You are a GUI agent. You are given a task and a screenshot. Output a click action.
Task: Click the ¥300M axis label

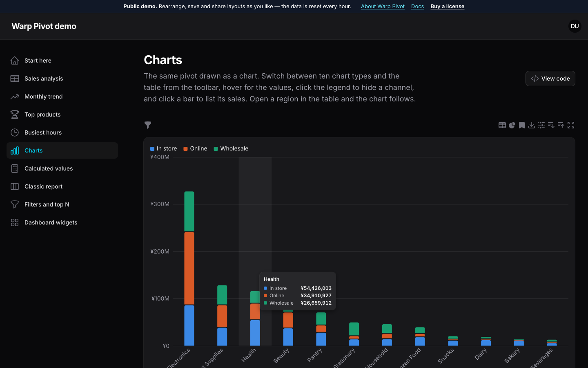(160, 204)
